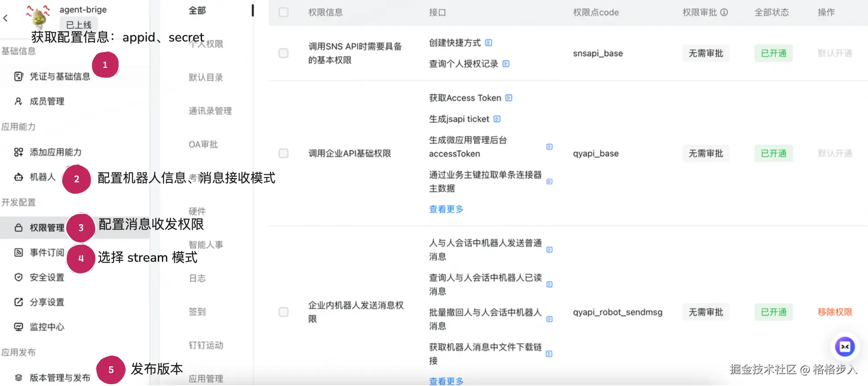Viewport: 868px width, 386px height.
Task: Select the checkbox for 调用企业API基础权限 row
Action: pyautogui.click(x=283, y=153)
